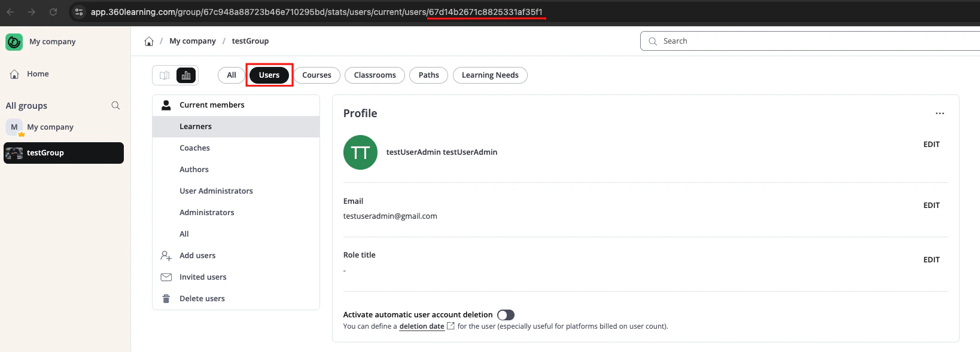Select the Users filter tab
The width and height of the screenshot is (980, 352).
[269, 75]
